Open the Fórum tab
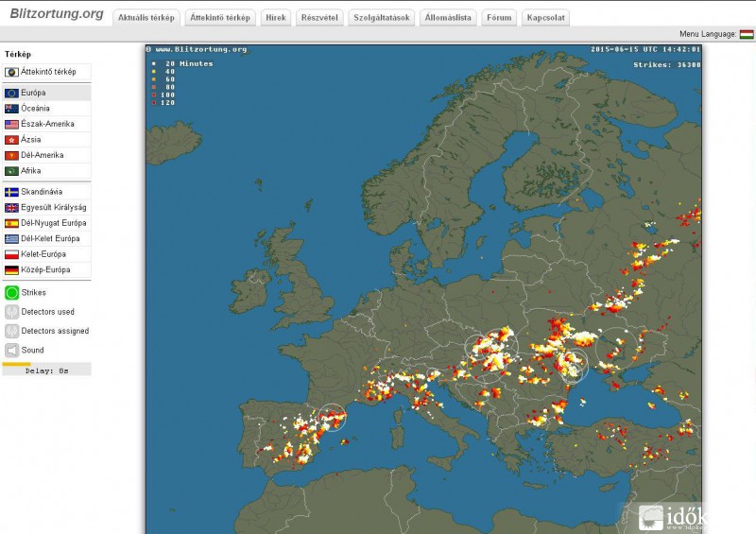The height and width of the screenshot is (534, 756). point(499,18)
